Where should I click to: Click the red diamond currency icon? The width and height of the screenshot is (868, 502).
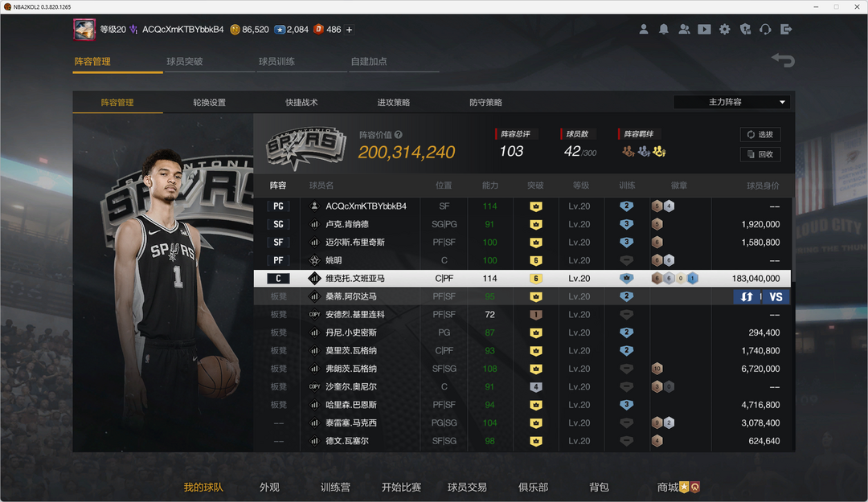click(318, 30)
